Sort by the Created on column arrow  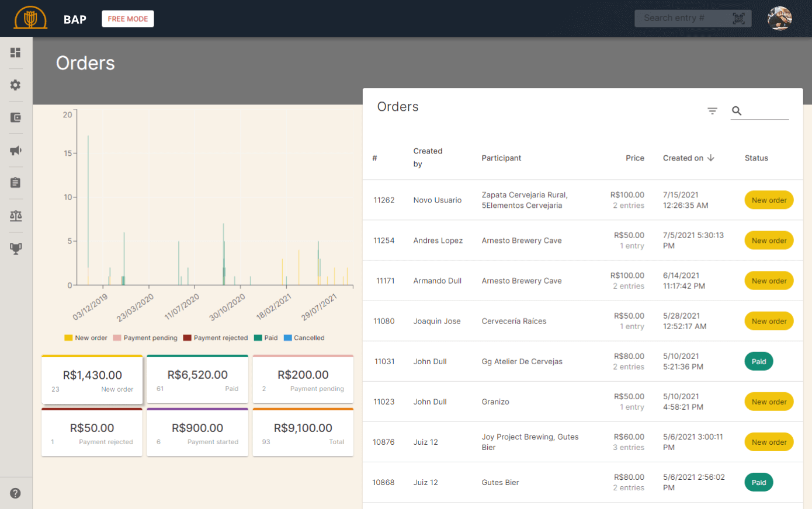[x=711, y=158]
